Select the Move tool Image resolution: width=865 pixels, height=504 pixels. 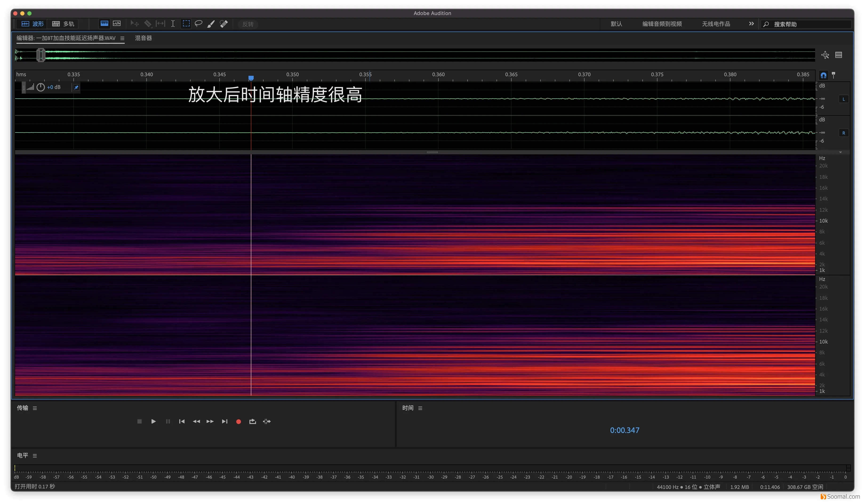tap(135, 24)
